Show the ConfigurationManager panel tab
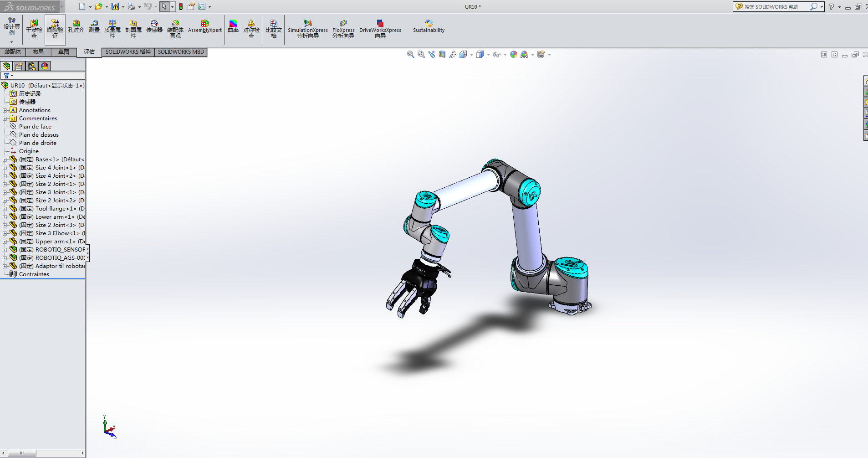This screenshot has height=458, width=868. 32,66
